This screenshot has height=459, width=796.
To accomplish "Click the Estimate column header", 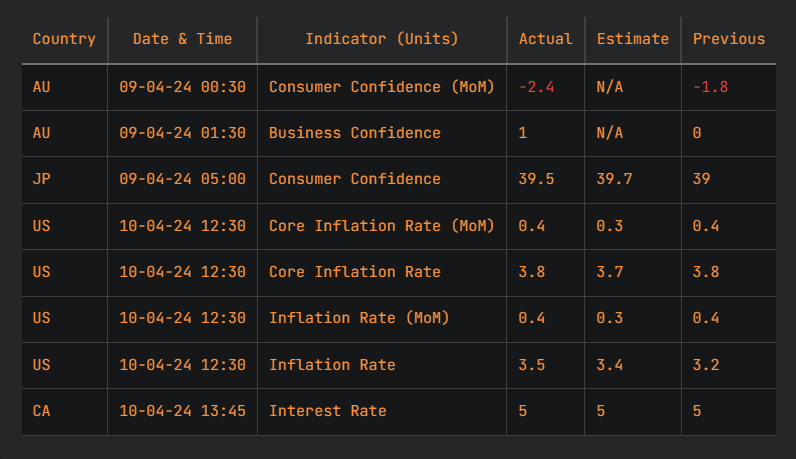I will [633, 39].
